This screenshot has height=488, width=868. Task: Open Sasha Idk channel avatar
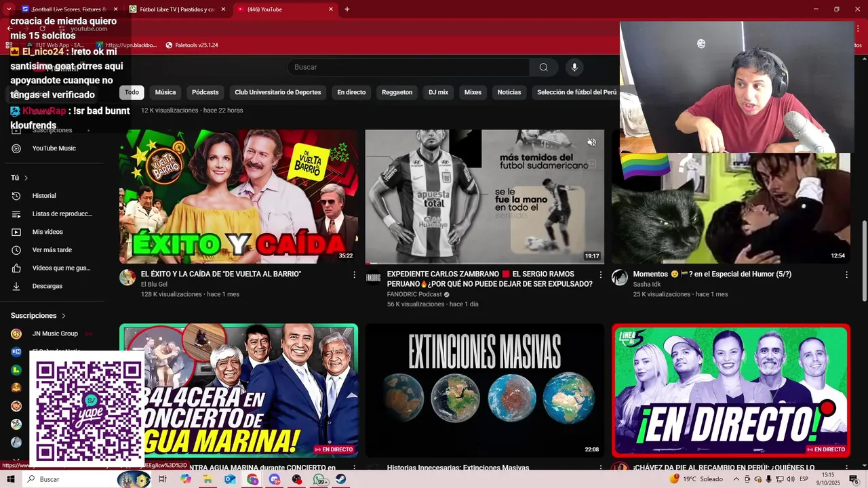pyautogui.click(x=620, y=277)
